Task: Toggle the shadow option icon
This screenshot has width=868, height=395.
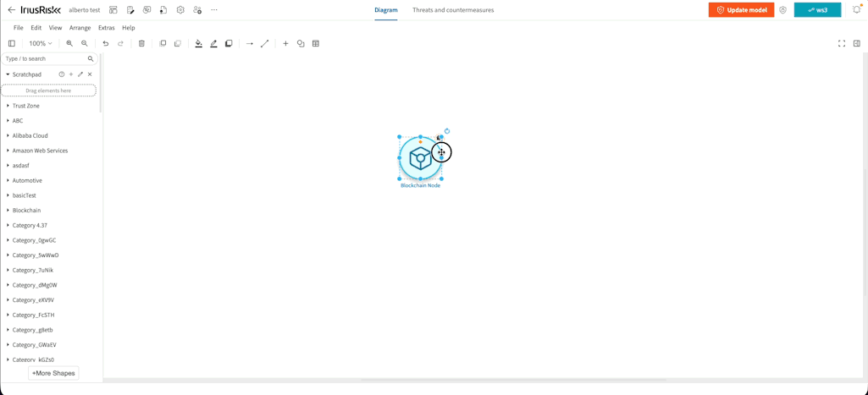Action: (x=229, y=43)
